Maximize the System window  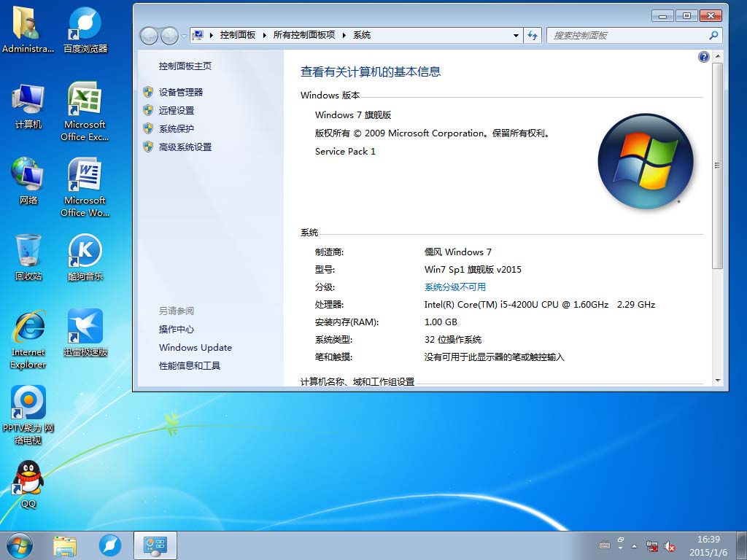(686, 16)
